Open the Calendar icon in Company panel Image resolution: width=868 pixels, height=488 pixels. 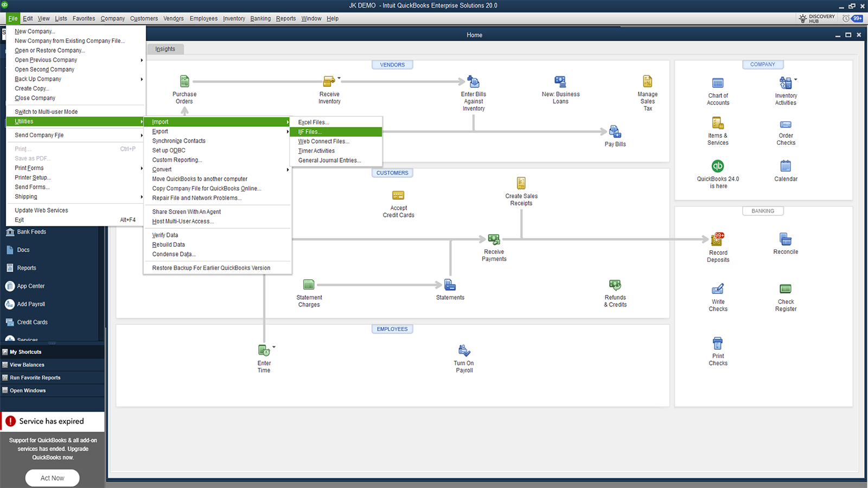tap(785, 167)
